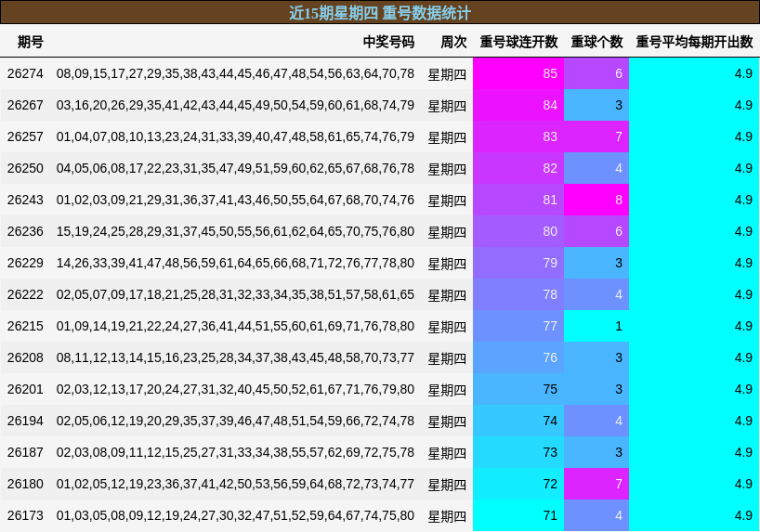This screenshot has height=532, width=760.
Task: Click the consecutive count cell 79
Action: coord(518,263)
